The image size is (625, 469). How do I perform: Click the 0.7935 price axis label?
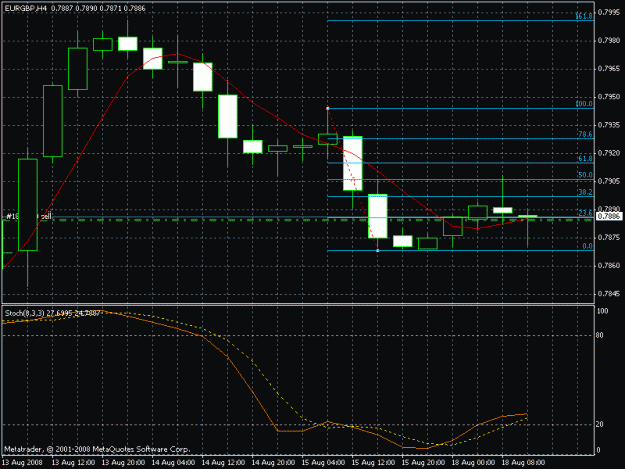tap(609, 125)
